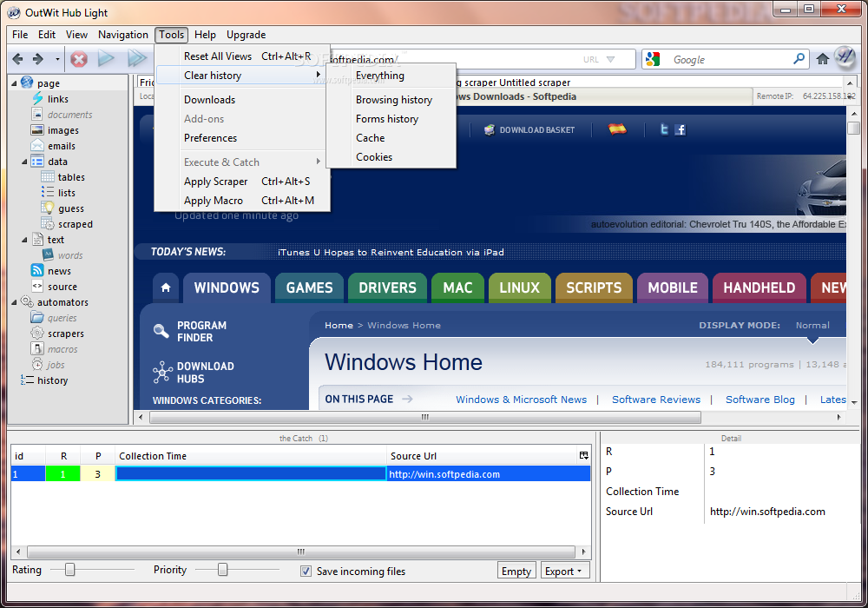The width and height of the screenshot is (868, 608).
Task: Open the Export dropdown button
Action: click(x=565, y=571)
